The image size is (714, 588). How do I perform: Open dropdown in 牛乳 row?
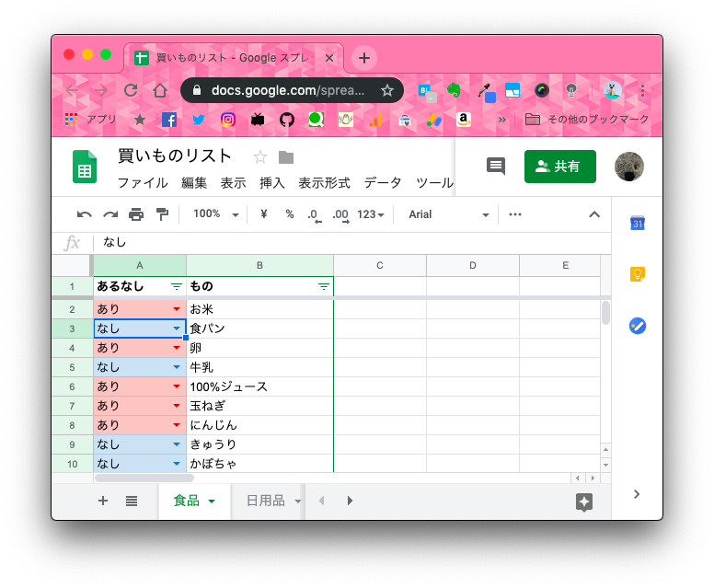(x=177, y=367)
